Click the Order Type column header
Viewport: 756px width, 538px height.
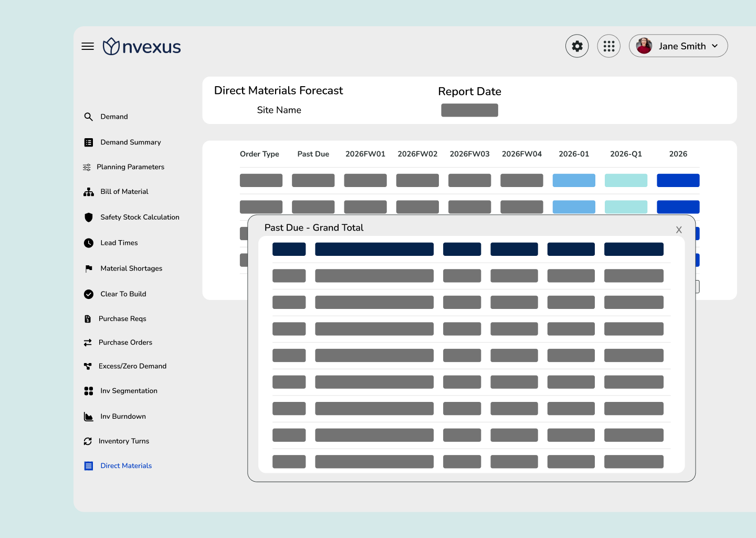259,154
